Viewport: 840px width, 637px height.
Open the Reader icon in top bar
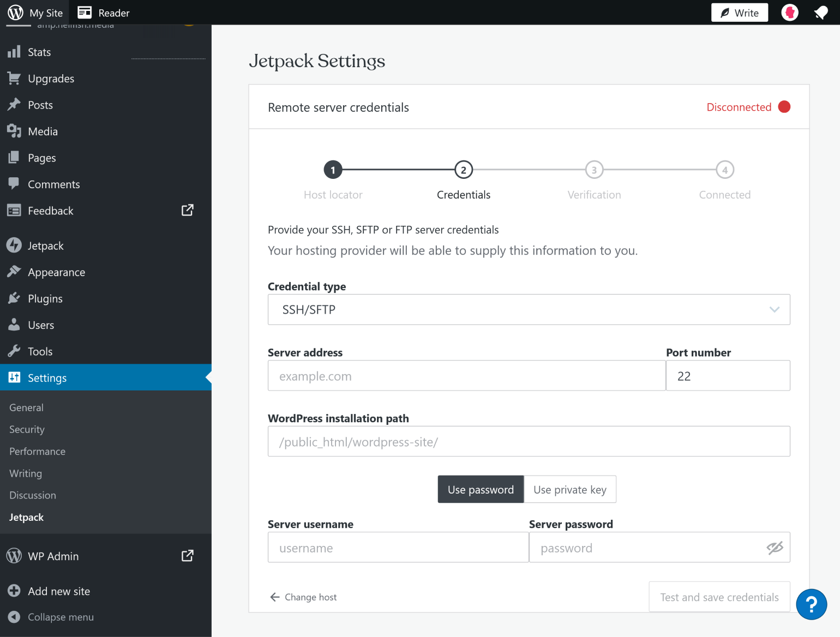85,13
